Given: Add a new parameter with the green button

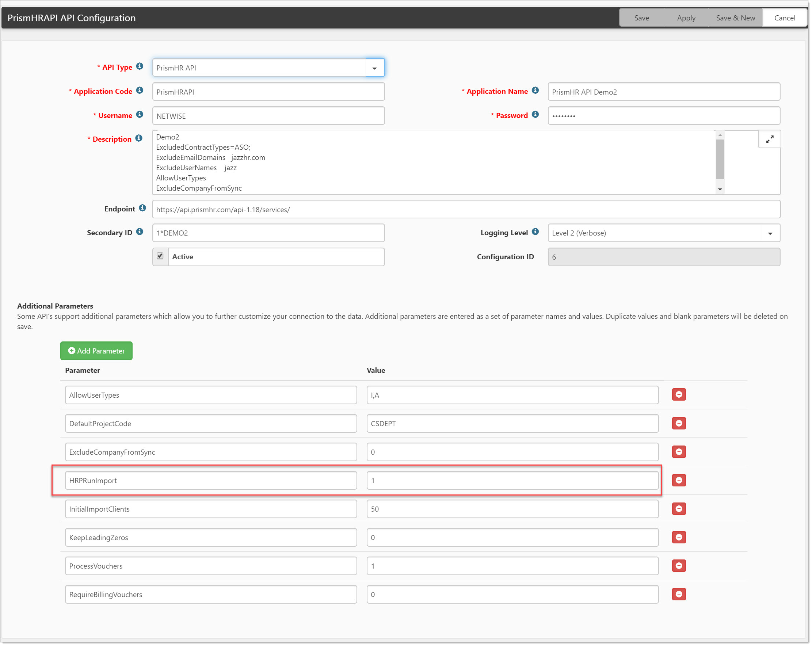Looking at the screenshot, I should [x=96, y=351].
